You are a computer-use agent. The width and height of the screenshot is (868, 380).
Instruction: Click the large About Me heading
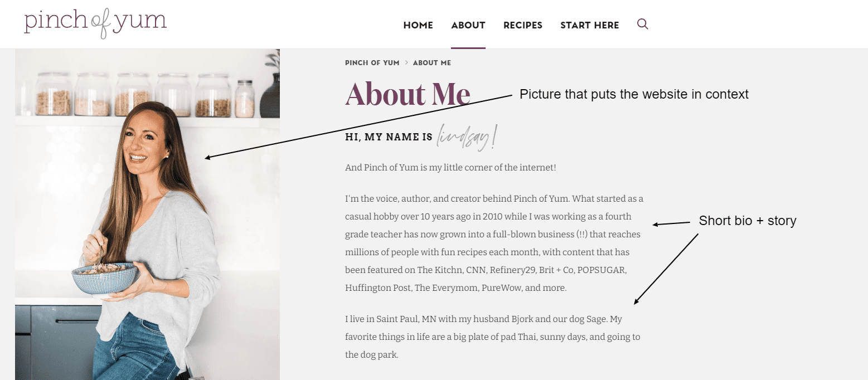(408, 94)
